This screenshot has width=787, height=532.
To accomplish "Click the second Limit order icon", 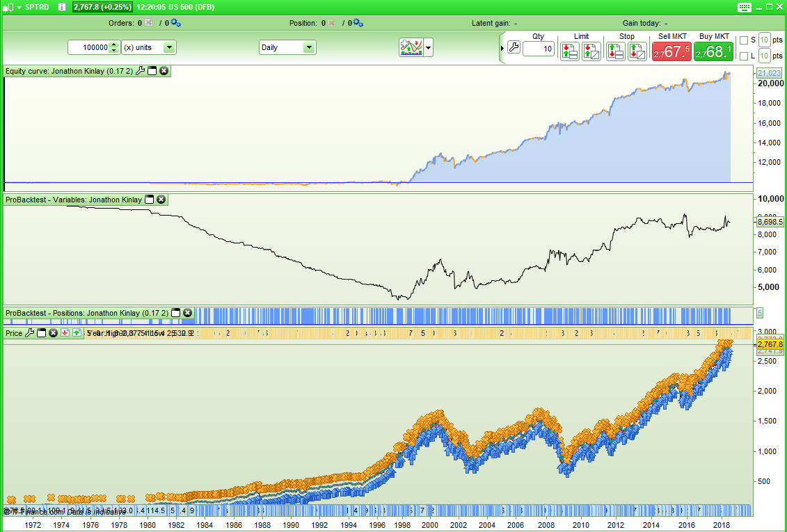I will (591, 51).
